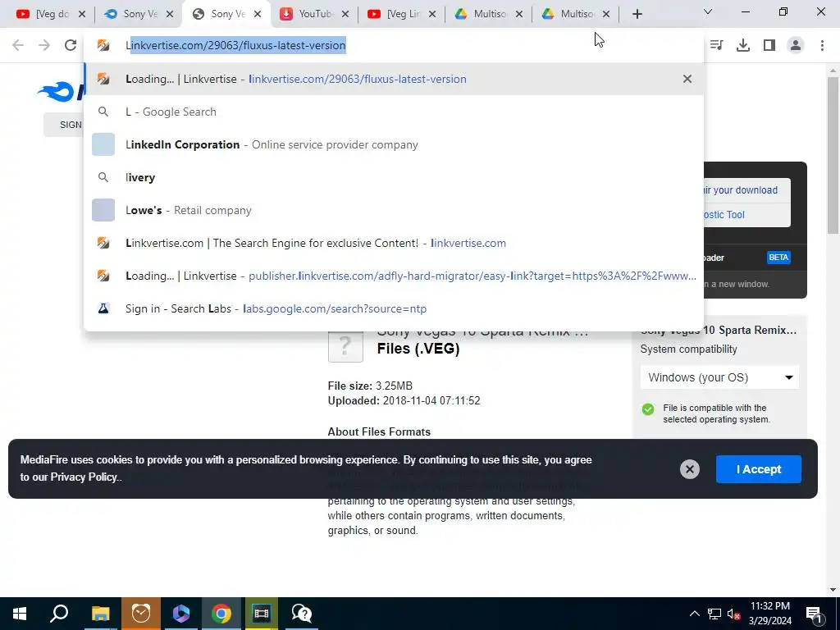Open the Chrome downloads icon
The width and height of the screenshot is (840, 630).
coord(743,46)
